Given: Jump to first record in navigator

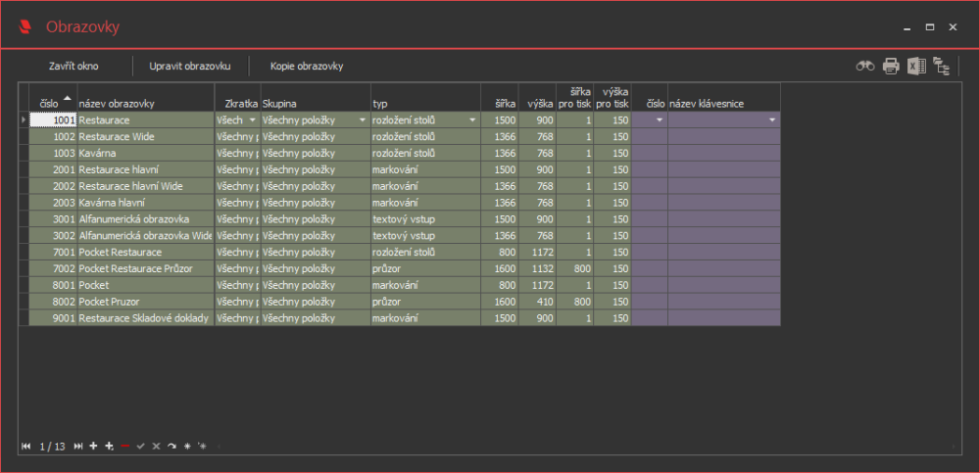Looking at the screenshot, I should click(26, 447).
